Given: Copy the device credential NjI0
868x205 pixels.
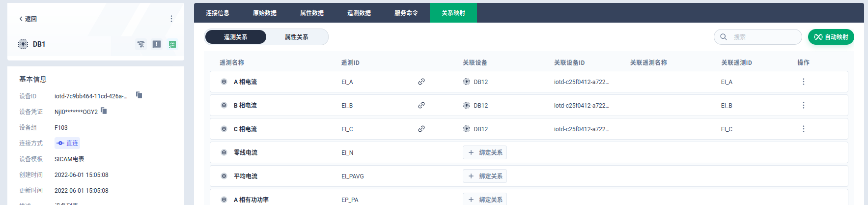Looking at the screenshot, I should pos(104,111).
